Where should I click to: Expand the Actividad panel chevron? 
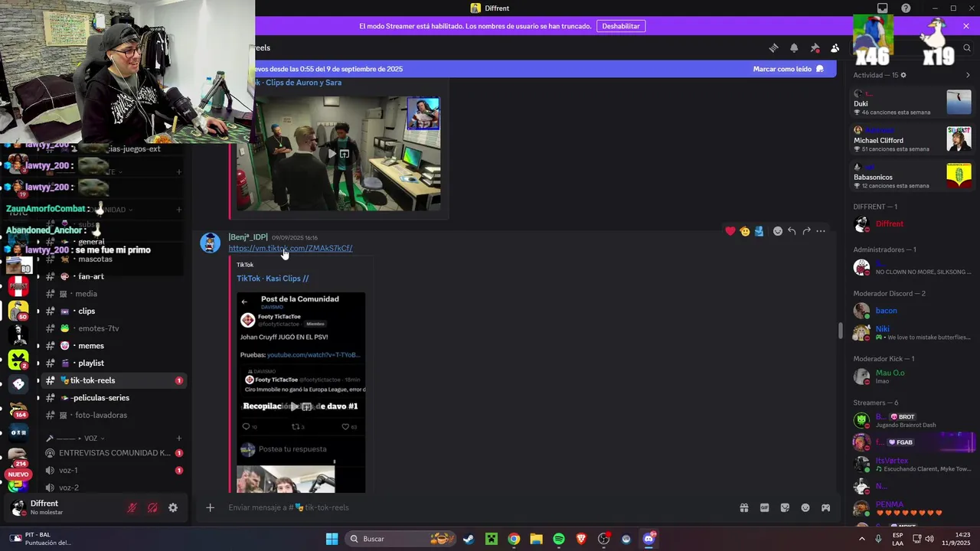(x=968, y=75)
